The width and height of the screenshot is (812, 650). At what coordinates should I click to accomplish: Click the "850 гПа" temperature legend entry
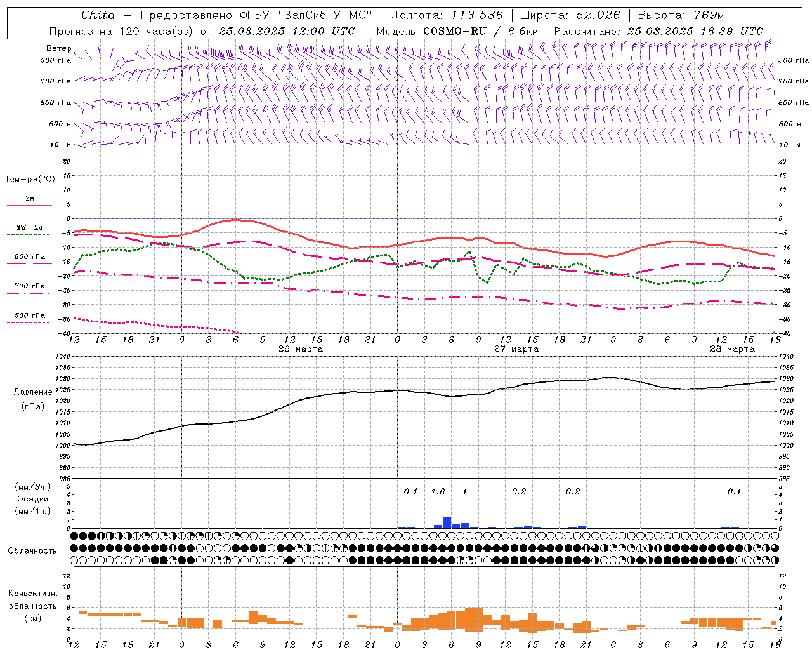tap(30, 257)
